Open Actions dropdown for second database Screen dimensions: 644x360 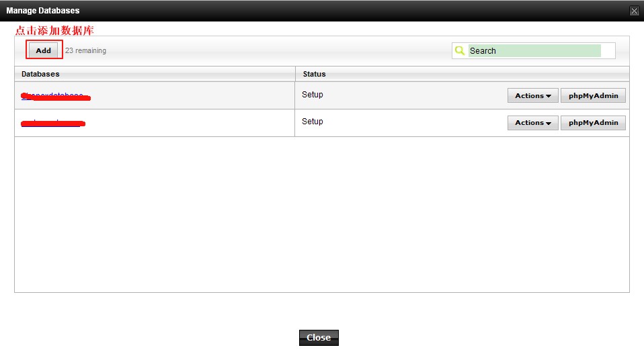pos(532,123)
